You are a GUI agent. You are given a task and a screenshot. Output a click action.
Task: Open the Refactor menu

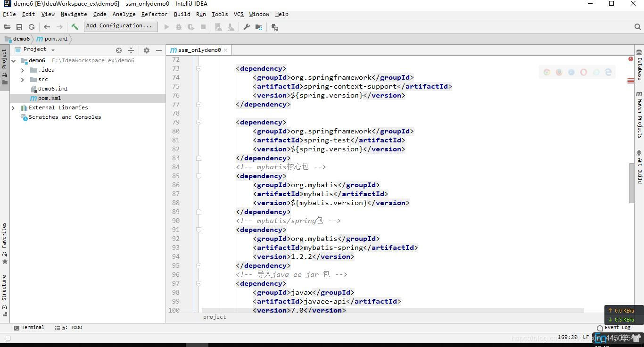(154, 14)
